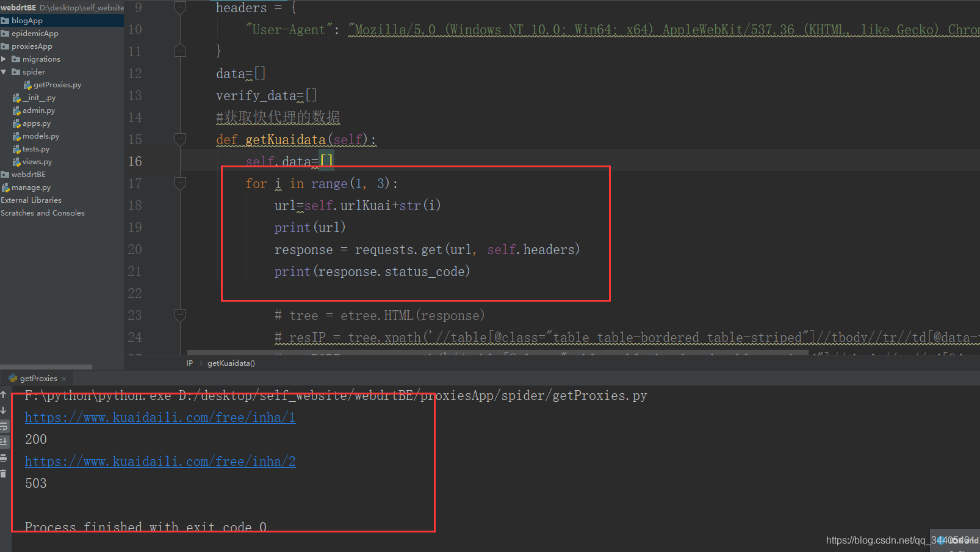Select manage.py in the project tree
Image resolution: width=980 pixels, height=552 pixels.
(31, 187)
